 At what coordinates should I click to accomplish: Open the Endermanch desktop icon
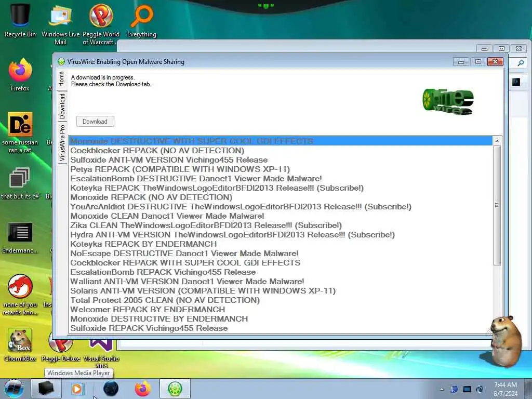point(20,237)
